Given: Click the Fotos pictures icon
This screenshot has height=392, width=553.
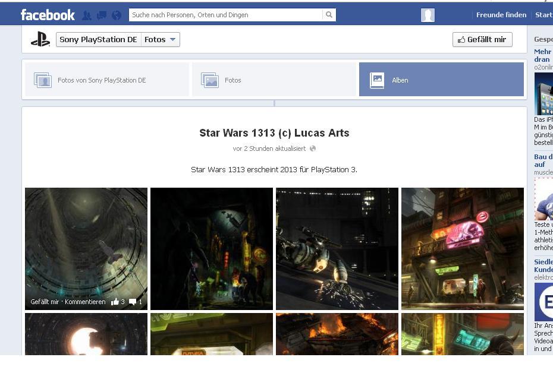Looking at the screenshot, I should [210, 80].
